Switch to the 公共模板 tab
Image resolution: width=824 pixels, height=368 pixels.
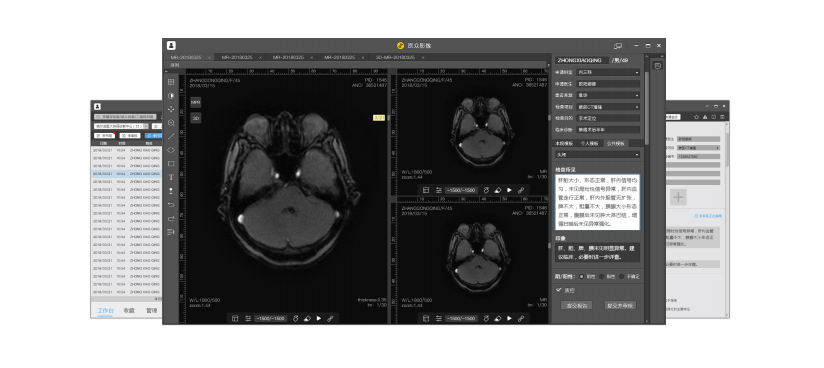[615, 143]
